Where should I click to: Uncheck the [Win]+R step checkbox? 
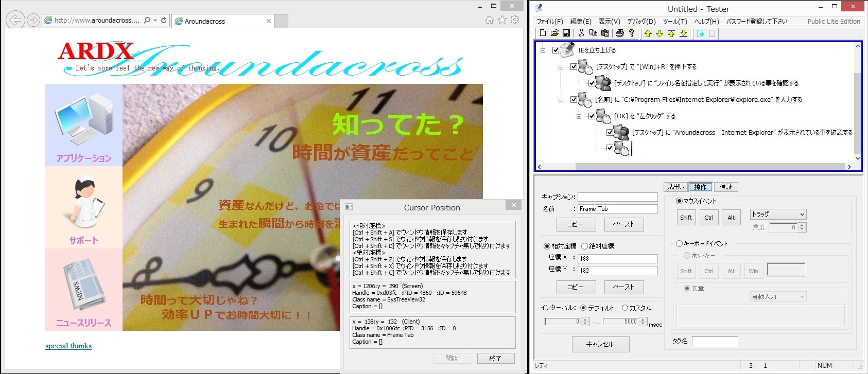pos(574,67)
